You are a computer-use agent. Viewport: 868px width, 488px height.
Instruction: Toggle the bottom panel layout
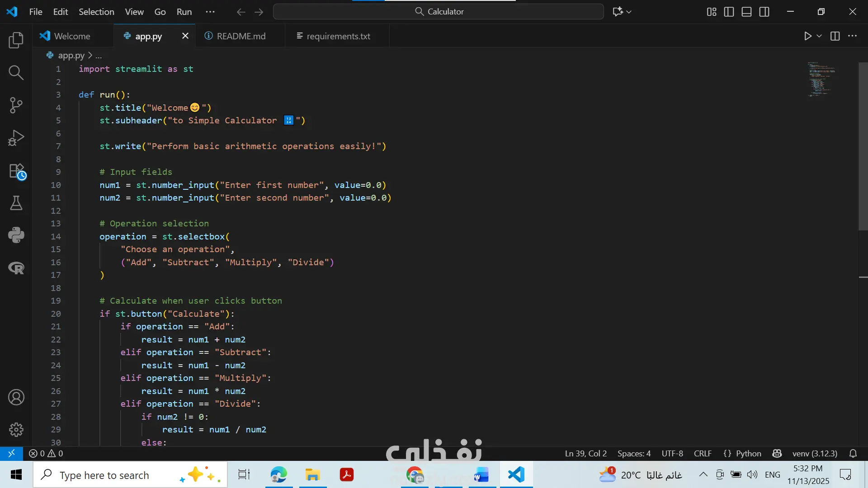(x=746, y=12)
